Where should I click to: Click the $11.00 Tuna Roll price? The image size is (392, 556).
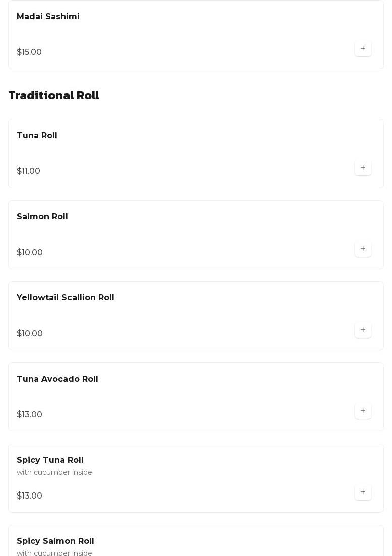pos(28,171)
